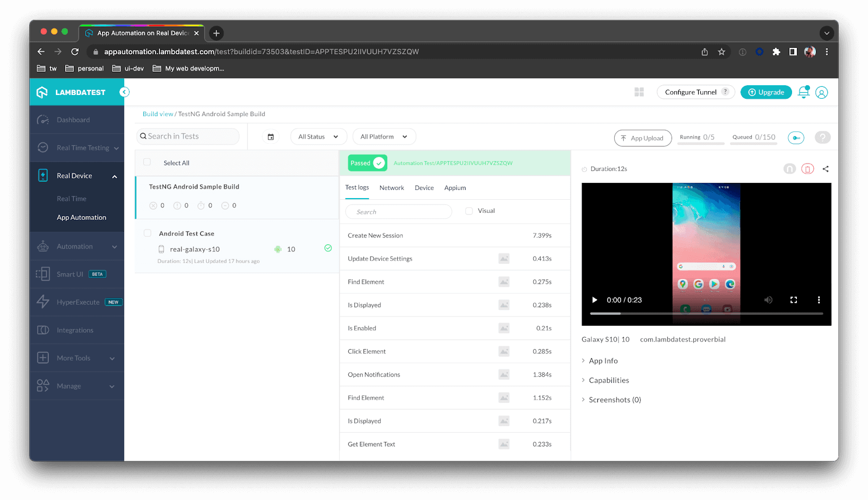Screen dimensions: 868x500
Task: Delete the session using the trash icon
Action: pos(808,169)
